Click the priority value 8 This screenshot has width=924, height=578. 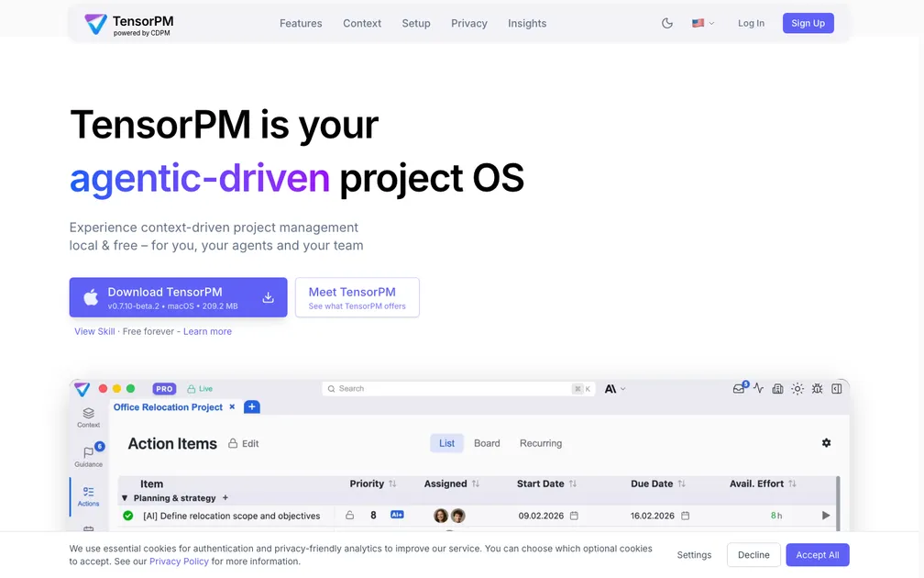373,516
